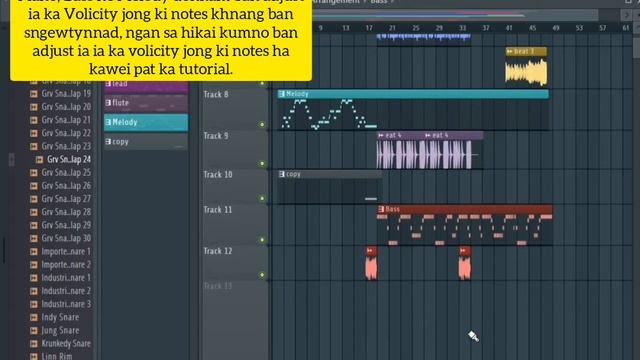Open the Melody clip menu icon in playlist
Screen dimensions: 640x360
point(282,94)
